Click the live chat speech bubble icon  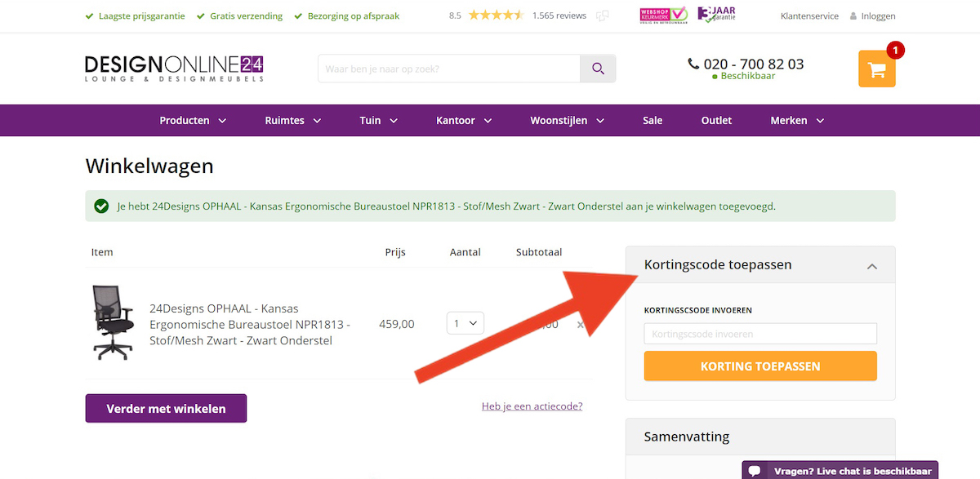(x=755, y=471)
